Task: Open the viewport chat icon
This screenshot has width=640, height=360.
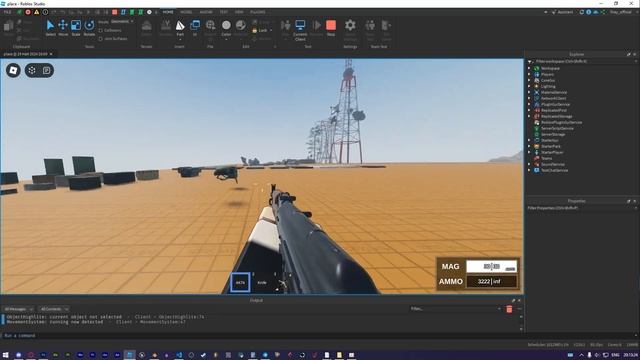Action: pyautogui.click(x=47, y=71)
